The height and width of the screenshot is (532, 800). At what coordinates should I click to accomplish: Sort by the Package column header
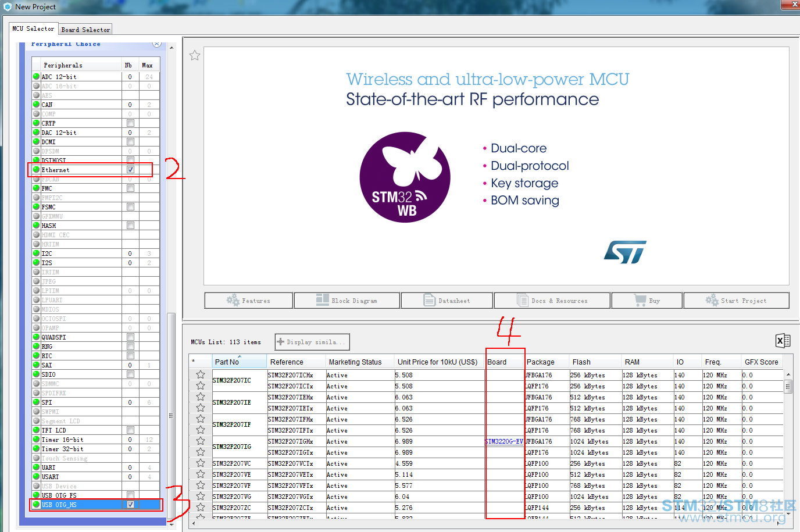(x=547, y=362)
